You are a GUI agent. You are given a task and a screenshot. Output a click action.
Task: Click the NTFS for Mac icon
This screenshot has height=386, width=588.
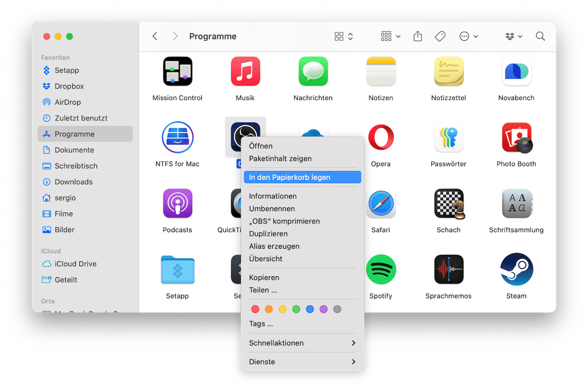click(177, 138)
